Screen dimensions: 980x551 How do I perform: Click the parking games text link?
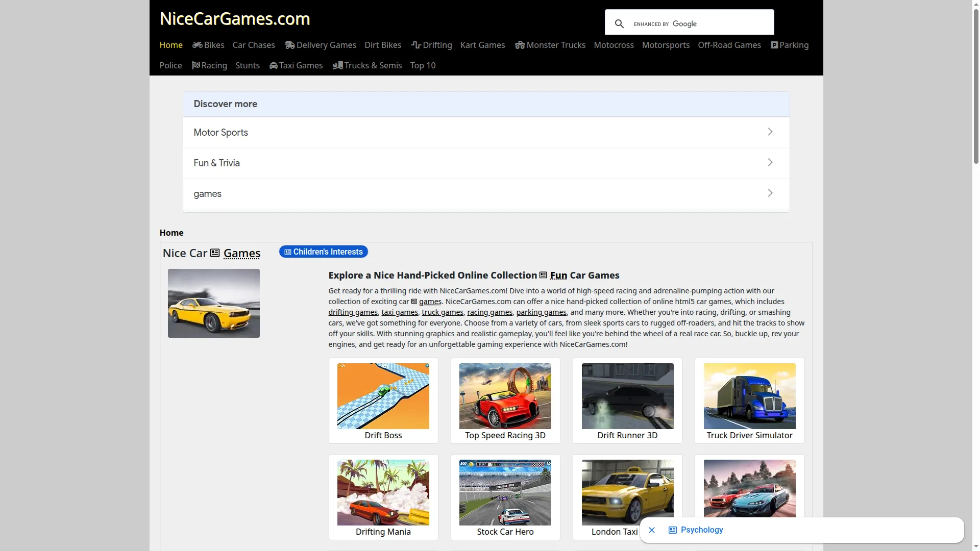541,312
